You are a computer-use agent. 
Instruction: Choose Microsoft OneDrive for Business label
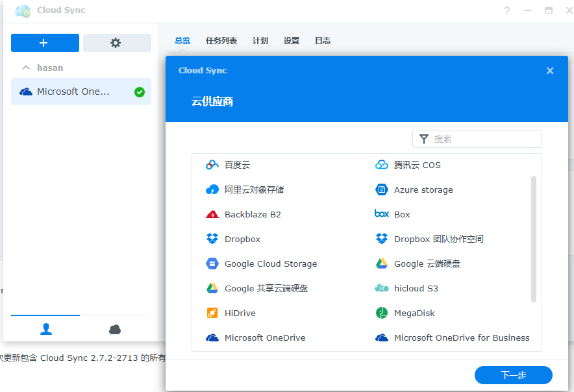click(x=462, y=338)
